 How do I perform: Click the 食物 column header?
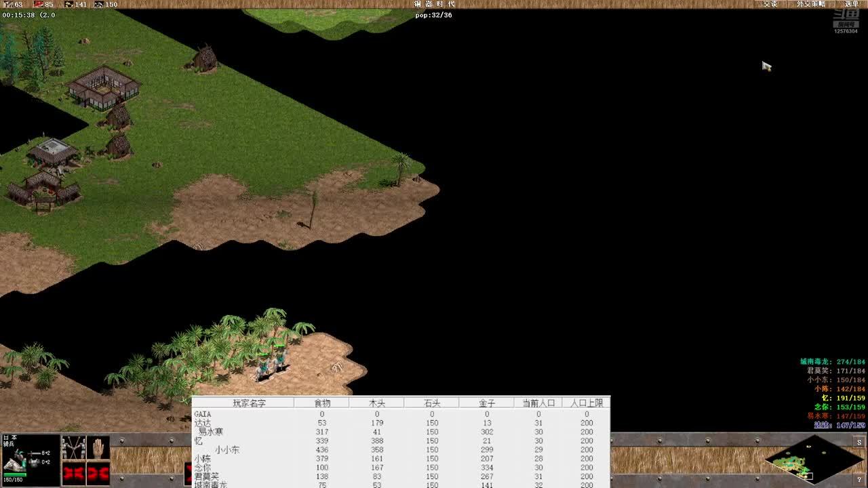[322, 403]
